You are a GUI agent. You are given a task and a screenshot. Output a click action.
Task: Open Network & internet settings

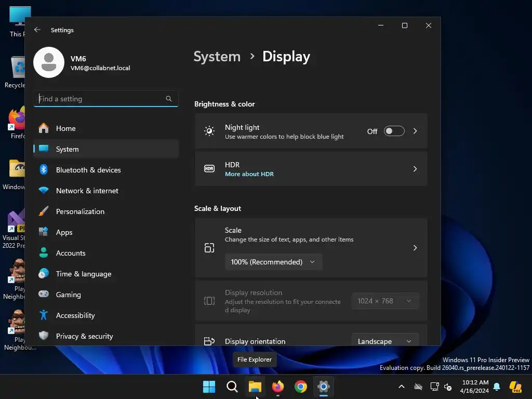[x=106, y=191]
